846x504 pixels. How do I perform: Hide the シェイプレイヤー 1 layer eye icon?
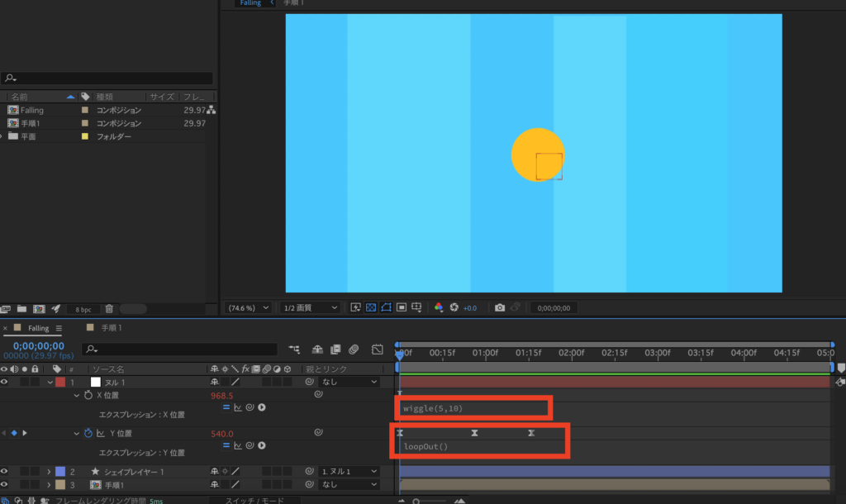tap(6, 472)
